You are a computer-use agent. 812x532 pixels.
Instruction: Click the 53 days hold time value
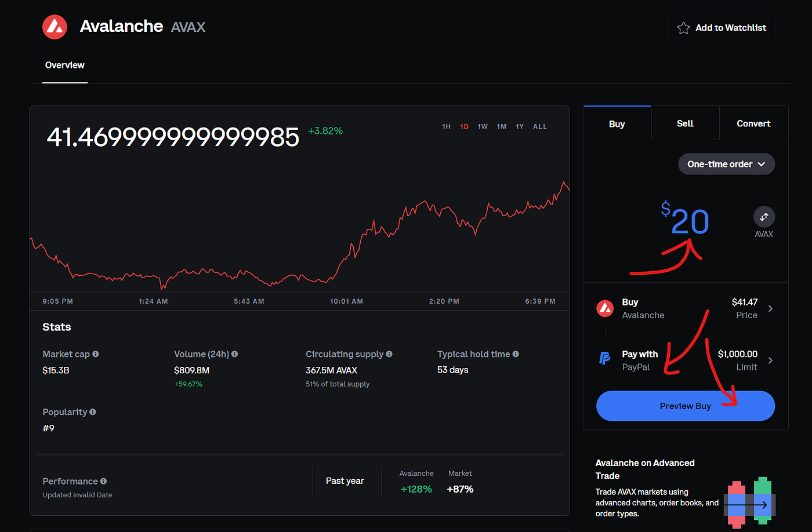point(452,370)
